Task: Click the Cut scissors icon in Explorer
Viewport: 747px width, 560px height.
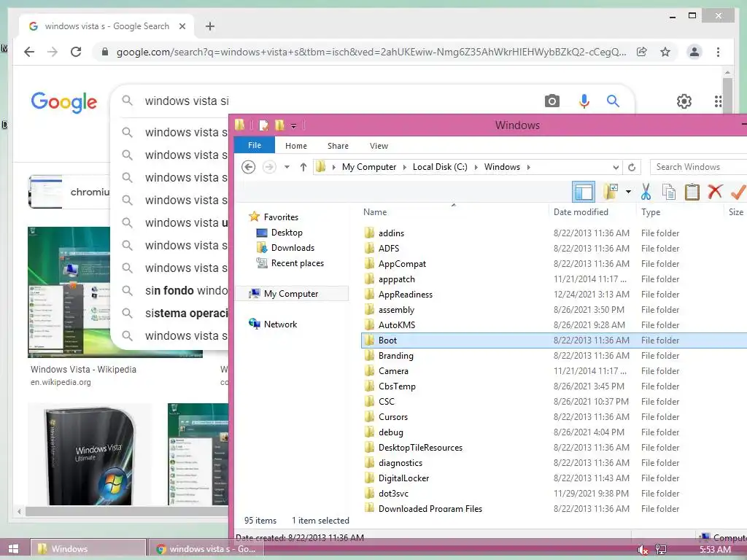Action: [646, 192]
